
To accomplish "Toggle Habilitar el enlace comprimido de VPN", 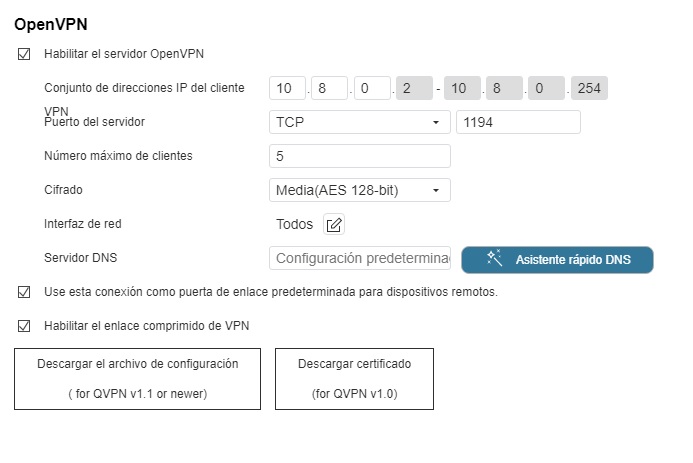I will click(x=24, y=326).
